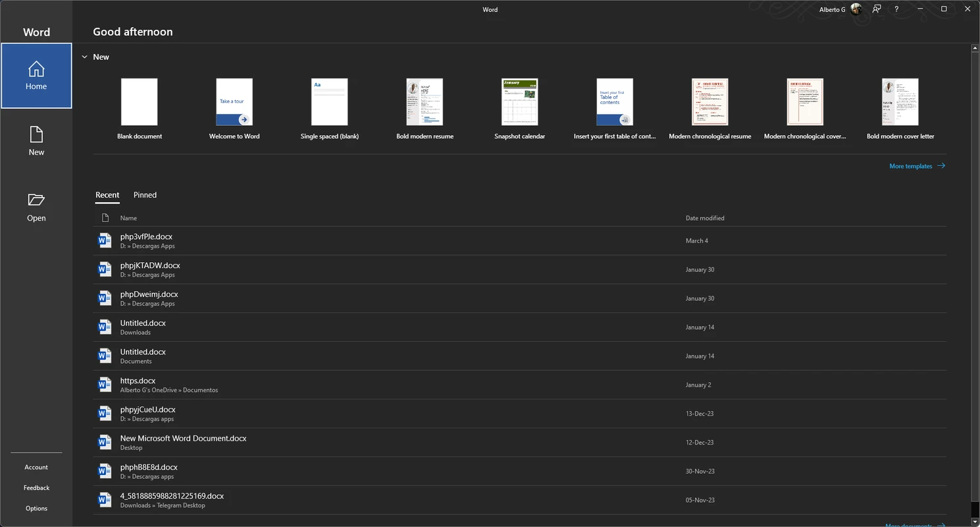Open phpyjCueU.docx from recent list
This screenshot has width=980, height=527.
(519, 414)
